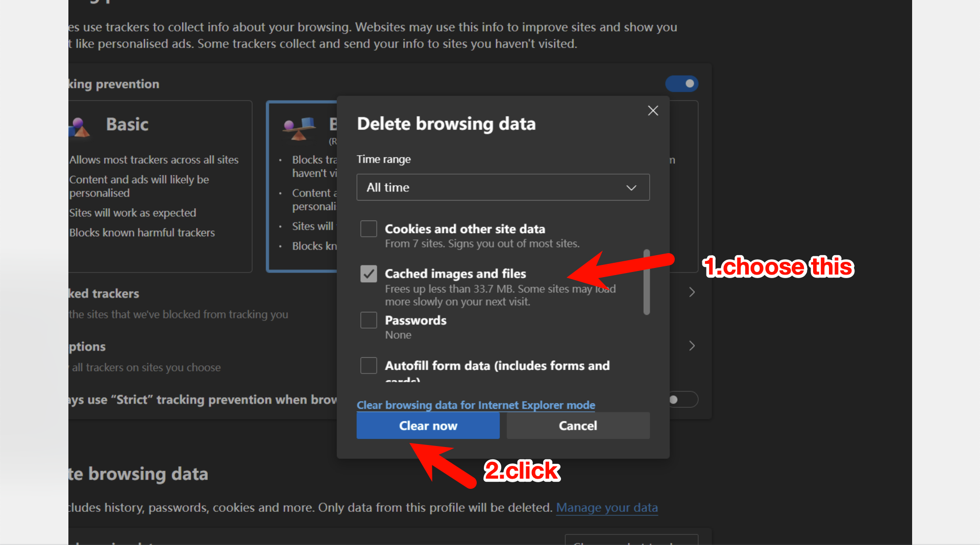
Task: Click the Basic tracking prevention icon
Action: [x=80, y=127]
